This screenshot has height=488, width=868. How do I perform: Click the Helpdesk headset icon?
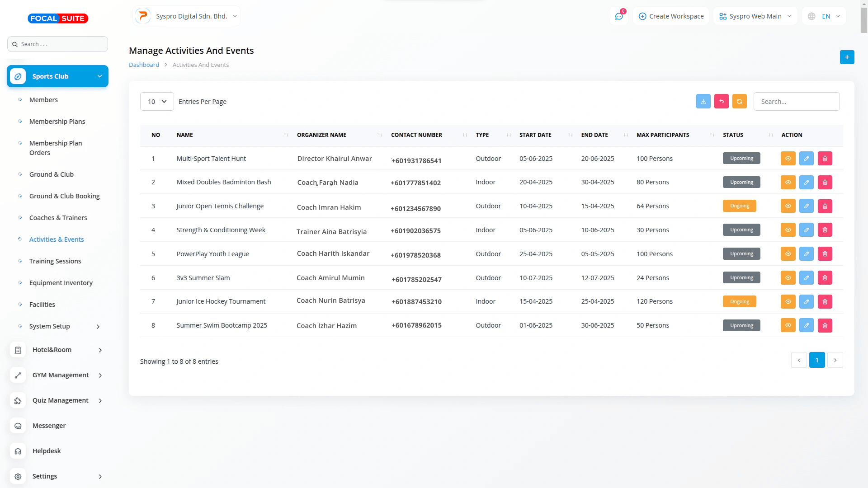pos(18,451)
